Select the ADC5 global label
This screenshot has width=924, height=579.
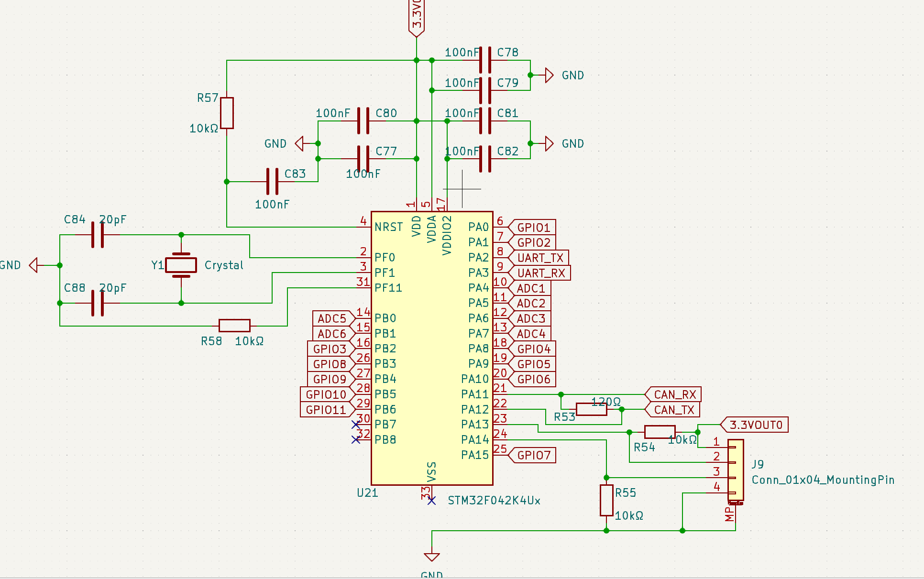click(x=334, y=318)
